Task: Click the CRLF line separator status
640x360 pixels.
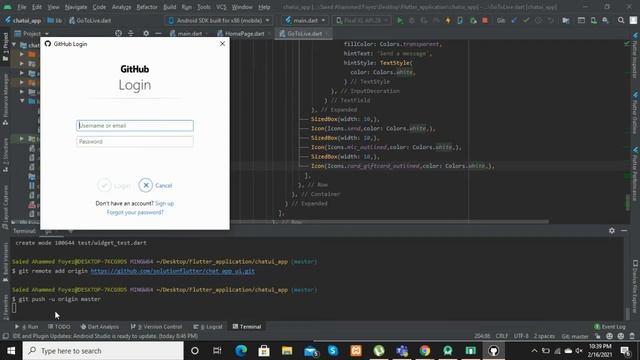Action: 502,336
